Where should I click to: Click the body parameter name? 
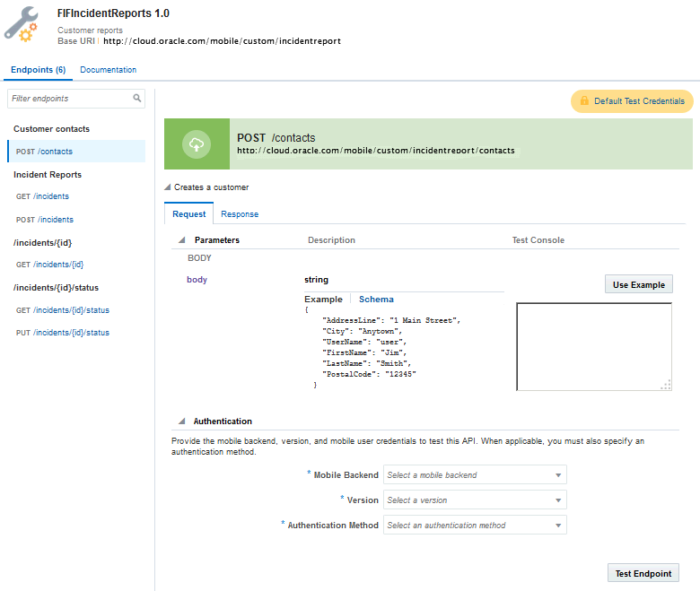coord(197,280)
